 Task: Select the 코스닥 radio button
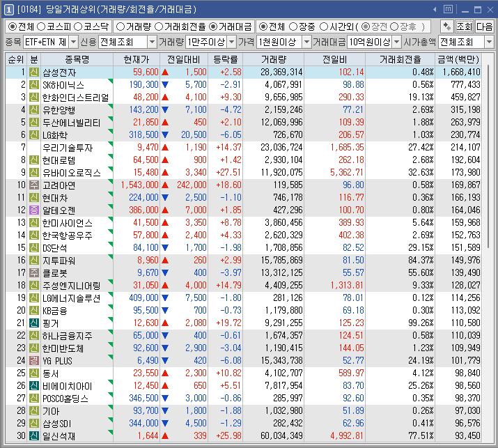[78, 26]
